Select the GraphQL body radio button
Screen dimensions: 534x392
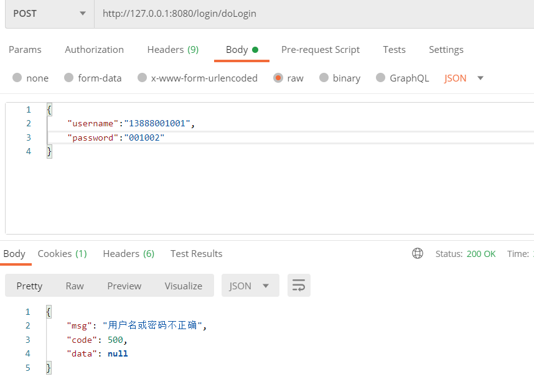pyautogui.click(x=380, y=78)
